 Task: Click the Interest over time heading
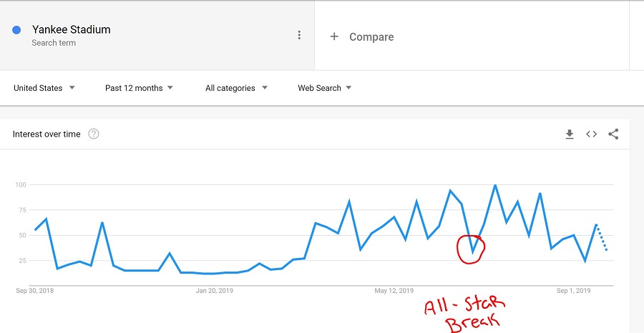click(x=47, y=134)
